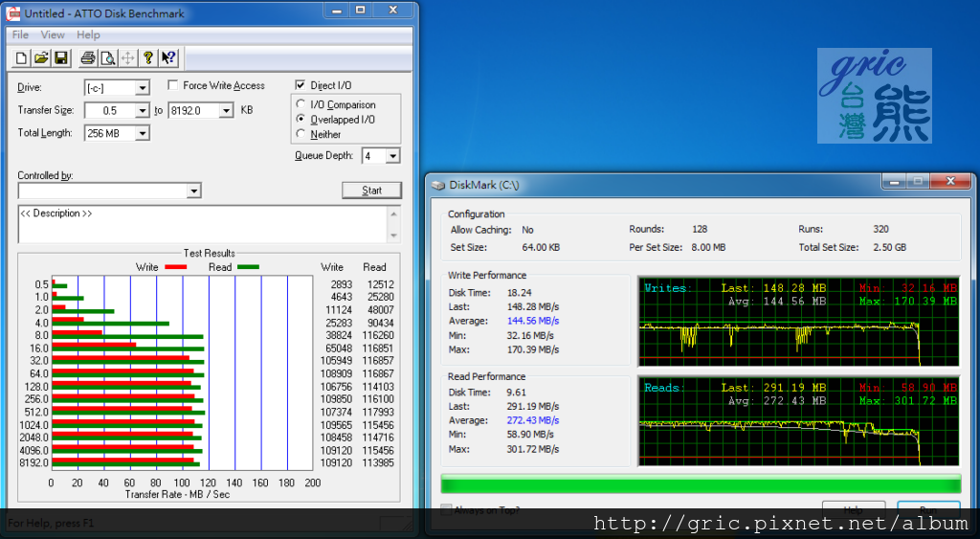
Task: Open the View menu
Action: pyautogui.click(x=53, y=34)
